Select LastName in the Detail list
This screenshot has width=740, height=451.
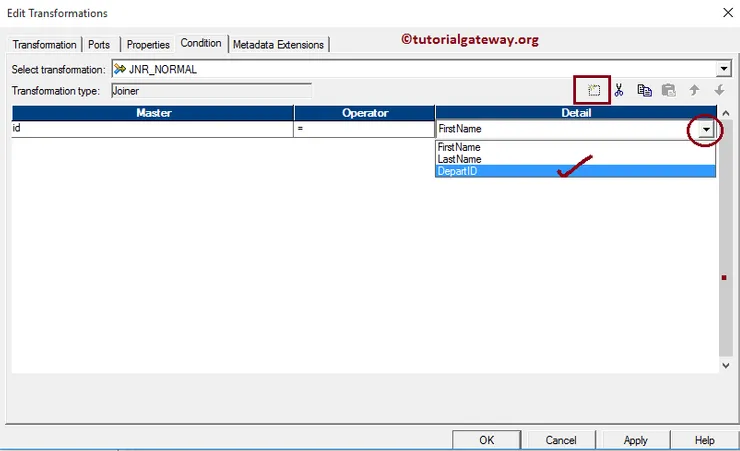pos(459,159)
